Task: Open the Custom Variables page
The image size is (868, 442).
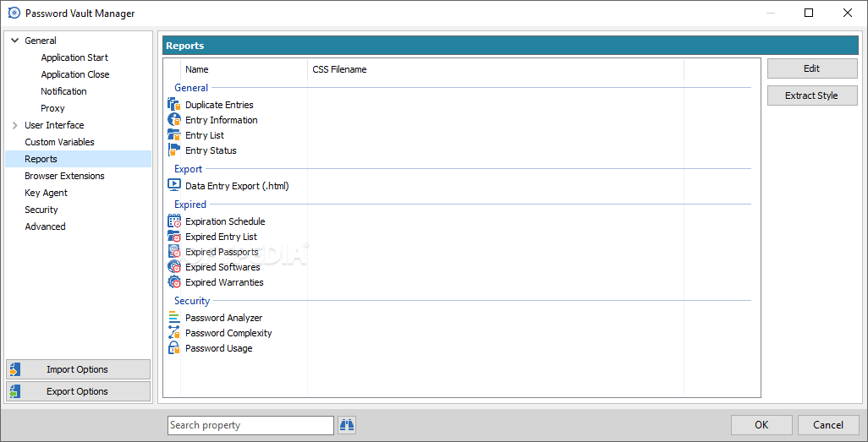Action: point(60,142)
